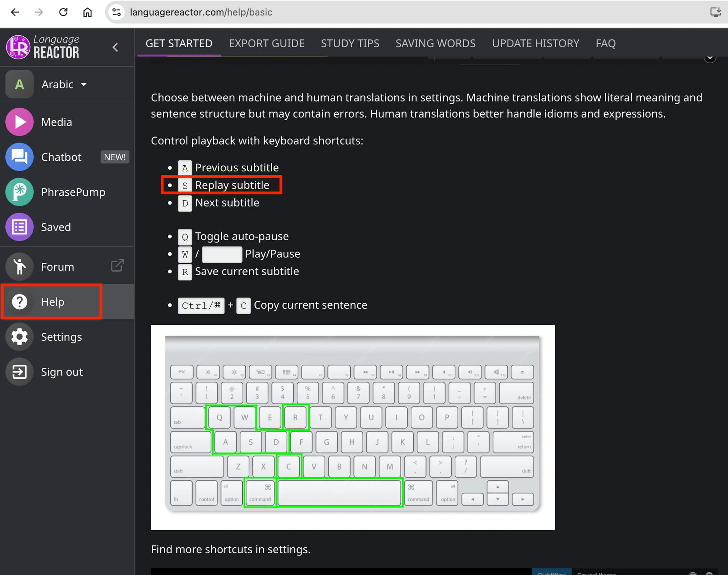Viewport: 728px width, 575px height.
Task: Click the command key highlighted in keyboard image
Action: (x=260, y=493)
